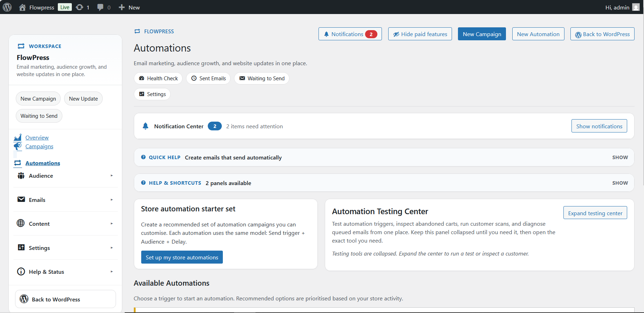Show the Help & Shortcuts panels

coord(620,183)
